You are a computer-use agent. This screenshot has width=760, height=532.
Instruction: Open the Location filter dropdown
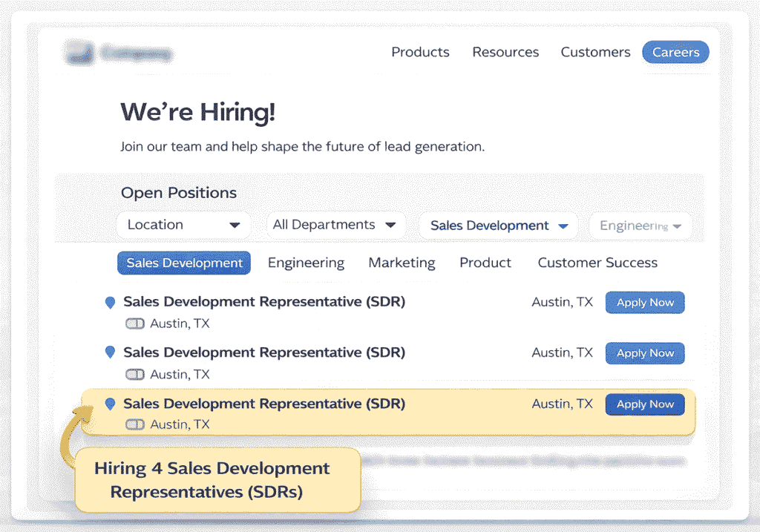coord(183,225)
